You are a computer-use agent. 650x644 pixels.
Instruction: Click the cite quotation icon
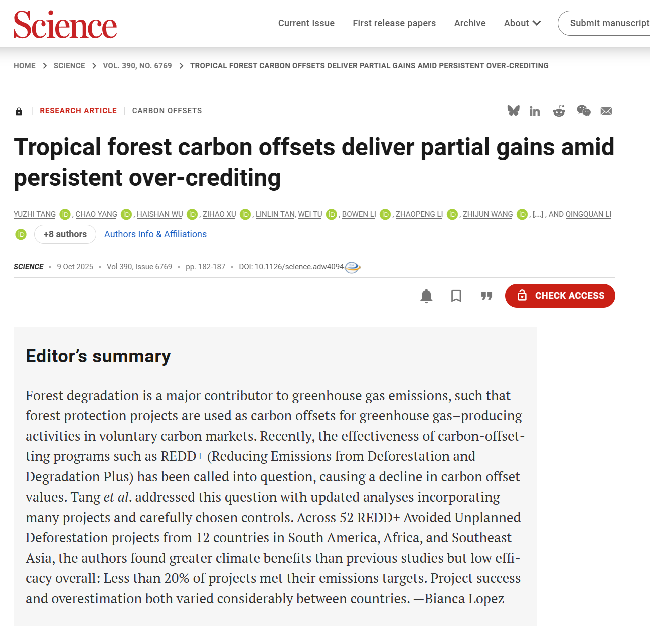[486, 296]
